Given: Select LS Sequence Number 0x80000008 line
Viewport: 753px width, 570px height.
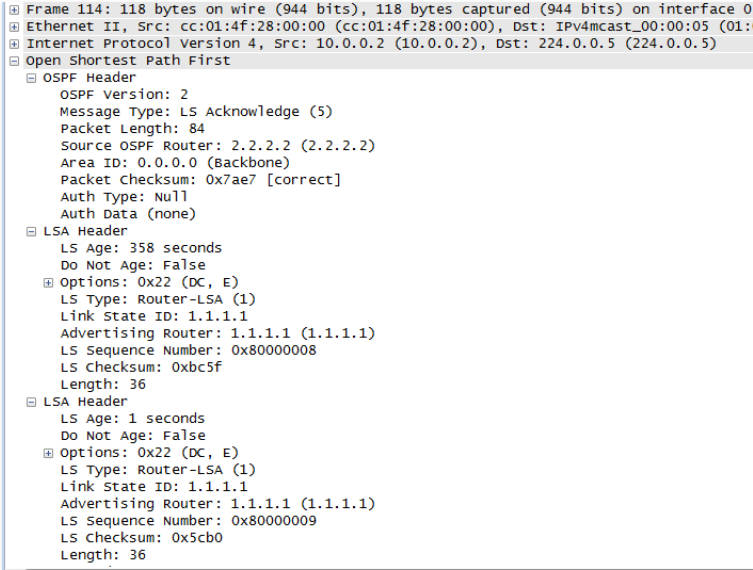Looking at the screenshot, I should click(x=188, y=351).
